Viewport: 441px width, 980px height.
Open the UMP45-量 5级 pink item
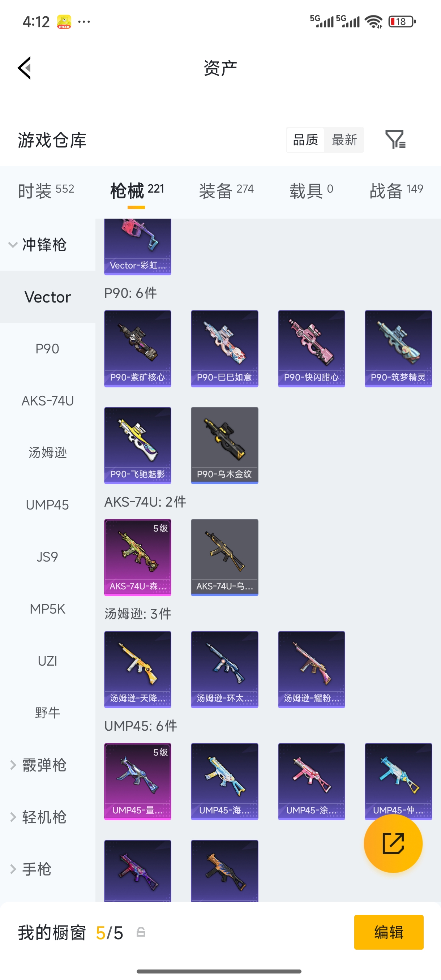click(x=138, y=781)
